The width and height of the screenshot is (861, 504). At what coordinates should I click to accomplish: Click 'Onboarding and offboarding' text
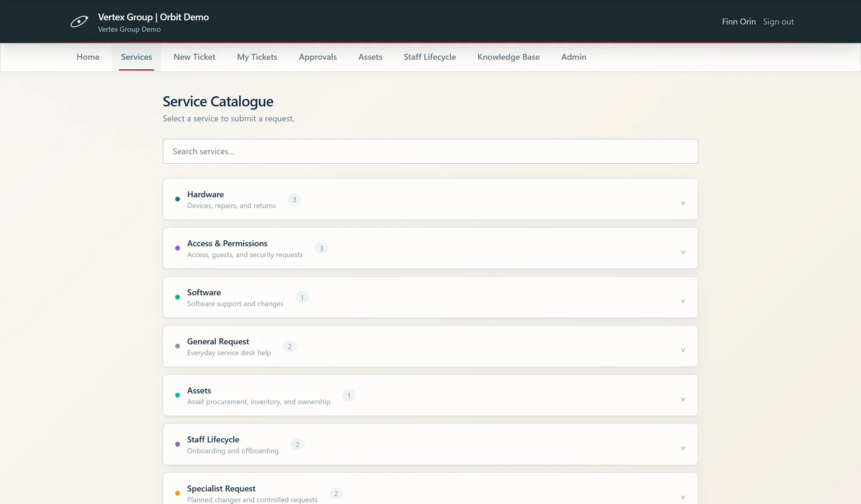pyautogui.click(x=233, y=451)
